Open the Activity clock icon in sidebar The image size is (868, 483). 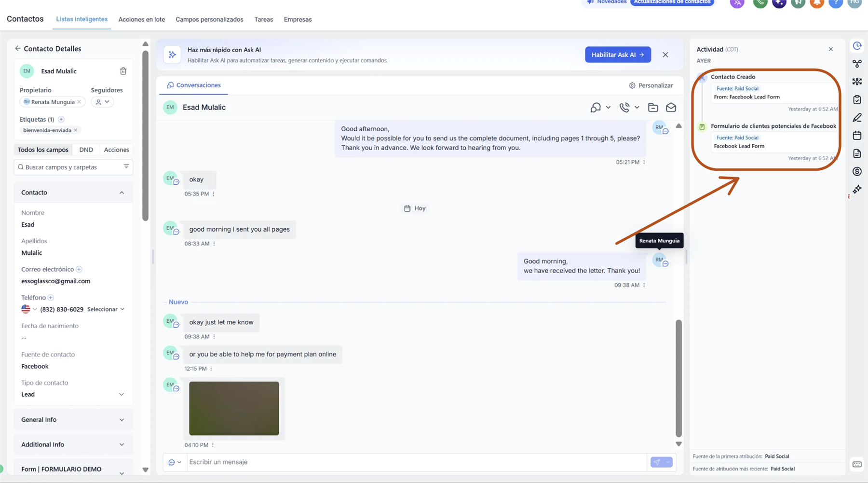pyautogui.click(x=857, y=46)
